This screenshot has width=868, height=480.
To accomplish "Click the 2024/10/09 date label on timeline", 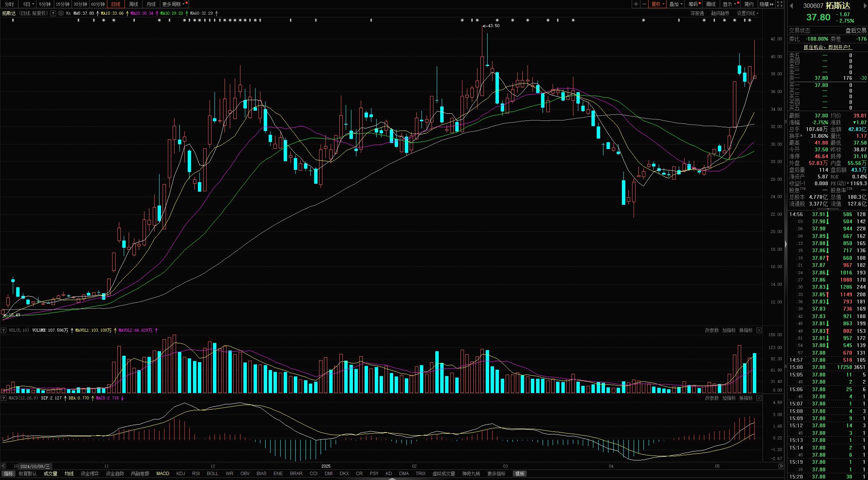I will [x=35, y=466].
